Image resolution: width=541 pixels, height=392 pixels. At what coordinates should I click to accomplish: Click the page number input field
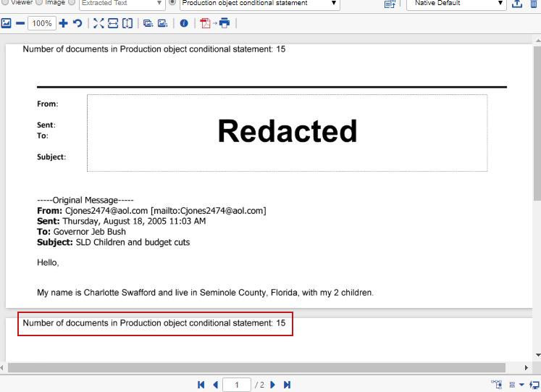pos(237,385)
